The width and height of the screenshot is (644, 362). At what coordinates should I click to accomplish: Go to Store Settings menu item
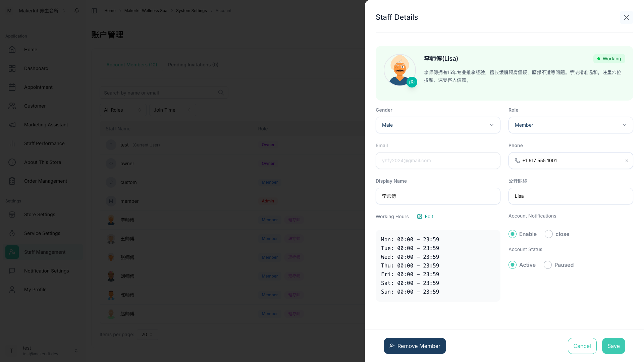point(40,215)
